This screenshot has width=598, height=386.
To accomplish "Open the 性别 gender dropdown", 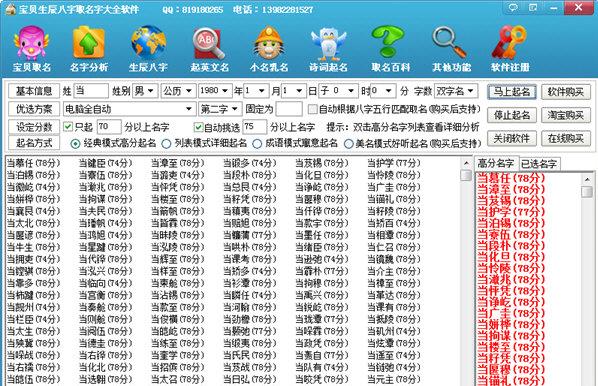I will [x=145, y=91].
